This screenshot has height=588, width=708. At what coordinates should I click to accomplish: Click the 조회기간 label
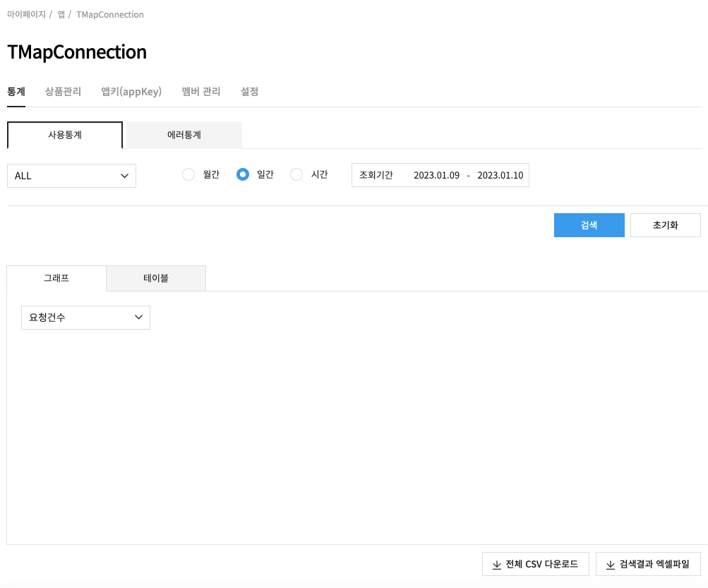(x=376, y=175)
